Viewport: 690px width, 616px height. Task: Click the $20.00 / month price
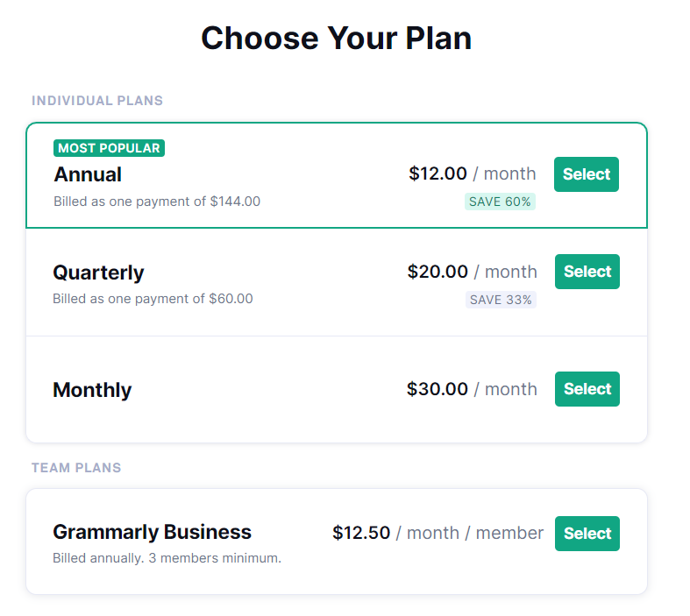tap(472, 272)
